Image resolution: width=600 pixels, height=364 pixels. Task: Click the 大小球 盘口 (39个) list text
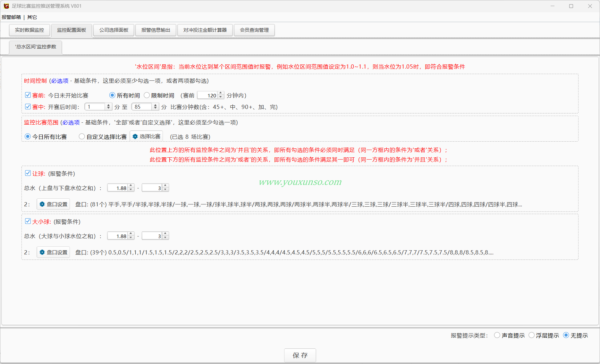click(284, 252)
